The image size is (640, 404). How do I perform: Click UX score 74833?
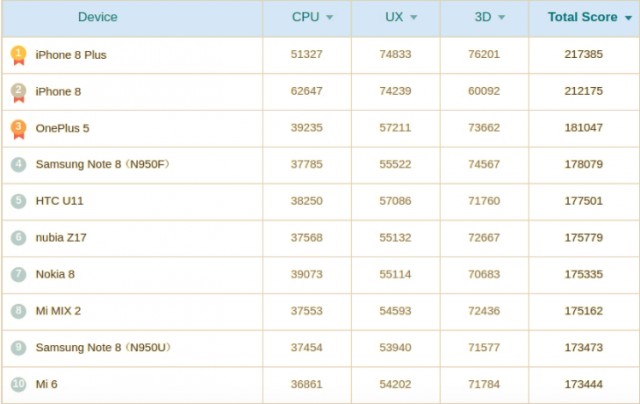tap(395, 54)
